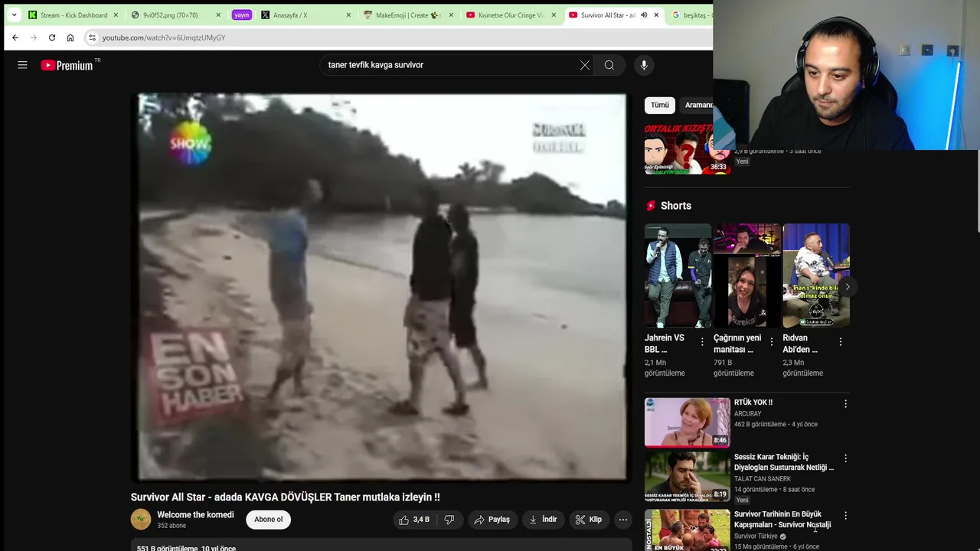980x551 pixels.
Task: Switch to 9vi0f52.png tab
Action: 170,15
